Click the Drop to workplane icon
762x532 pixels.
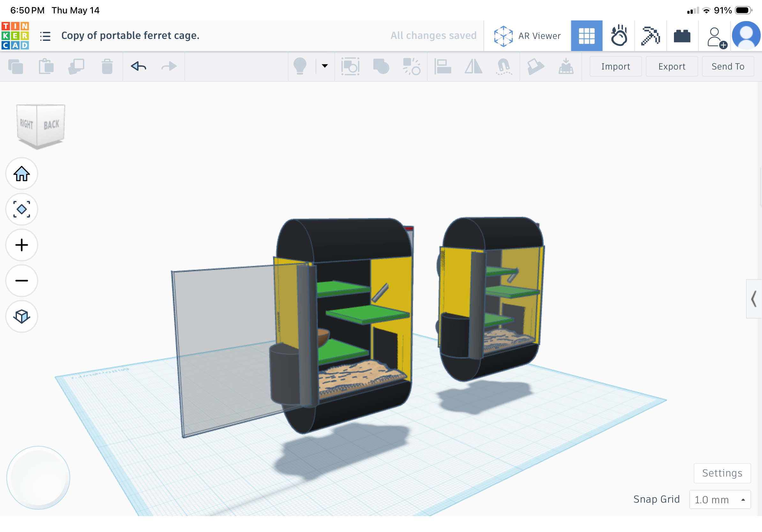[566, 66]
